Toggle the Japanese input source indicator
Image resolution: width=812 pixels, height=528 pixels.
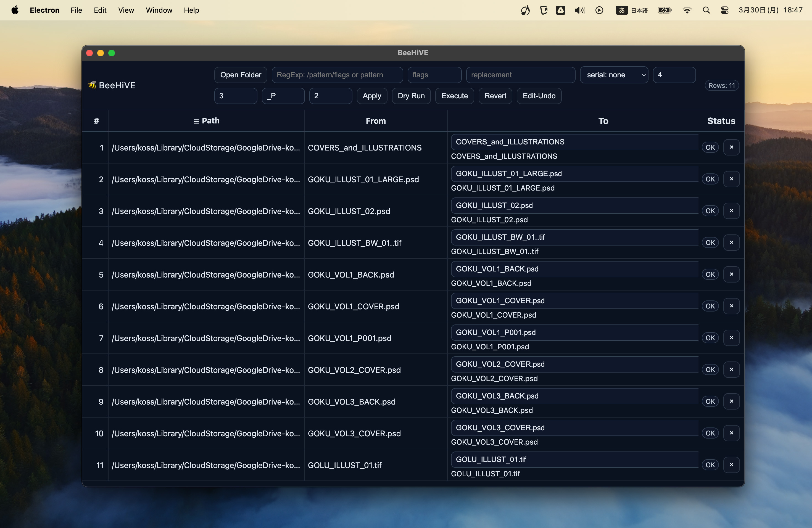(x=632, y=10)
